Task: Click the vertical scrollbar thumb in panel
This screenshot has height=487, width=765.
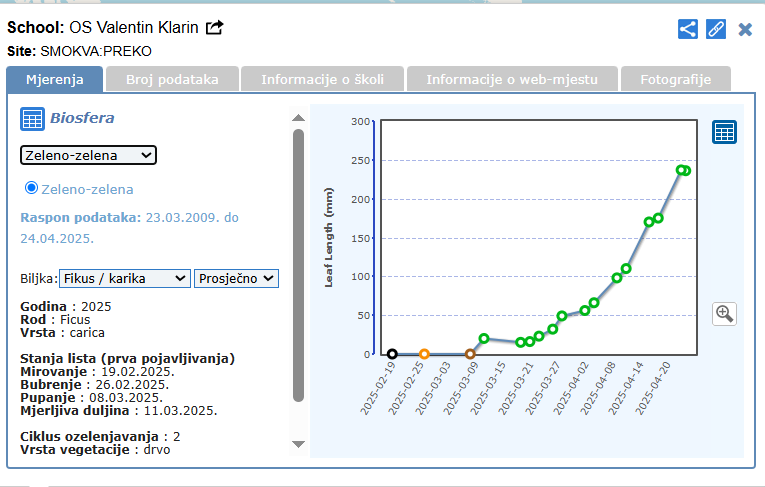Action: [x=298, y=265]
